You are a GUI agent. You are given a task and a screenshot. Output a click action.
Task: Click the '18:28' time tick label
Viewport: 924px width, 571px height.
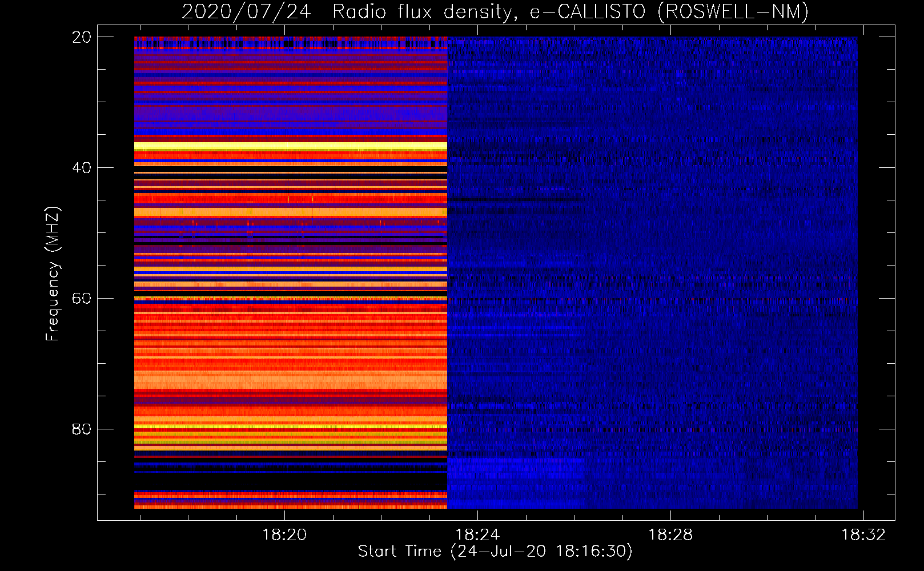[670, 535]
